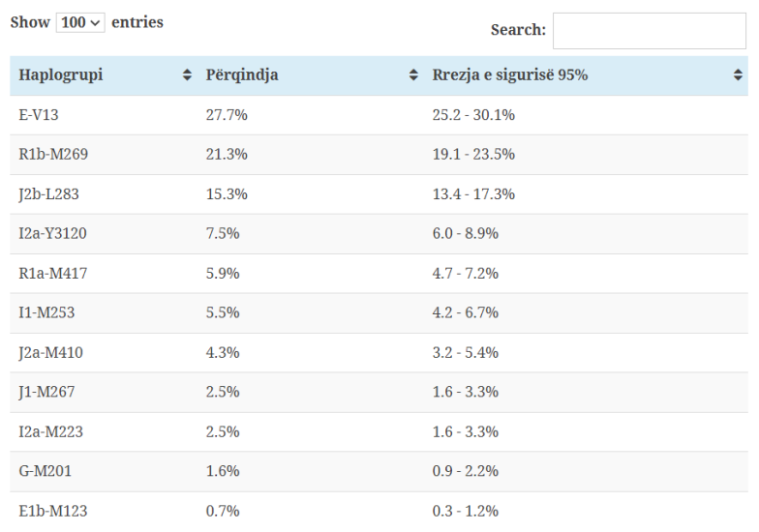
Task: Select the R1a-M417 haplogroup cell
Action: (53, 274)
